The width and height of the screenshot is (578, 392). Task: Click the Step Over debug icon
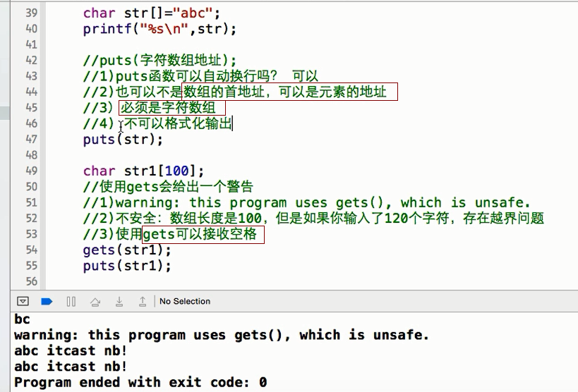click(x=95, y=302)
